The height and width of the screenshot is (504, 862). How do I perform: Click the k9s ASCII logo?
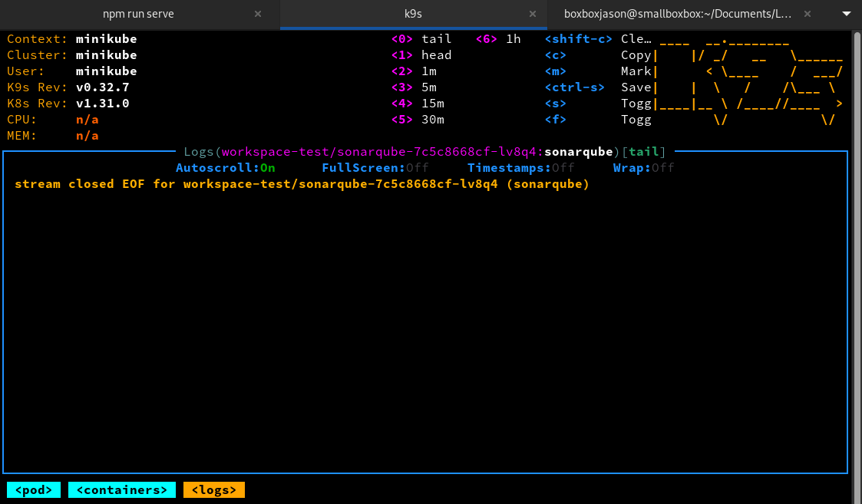748,81
